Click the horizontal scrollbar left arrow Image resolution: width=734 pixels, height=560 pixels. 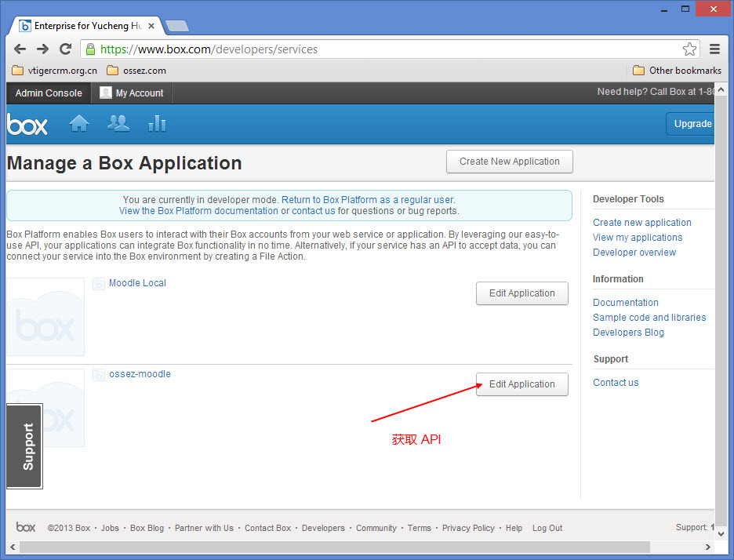click(13, 547)
